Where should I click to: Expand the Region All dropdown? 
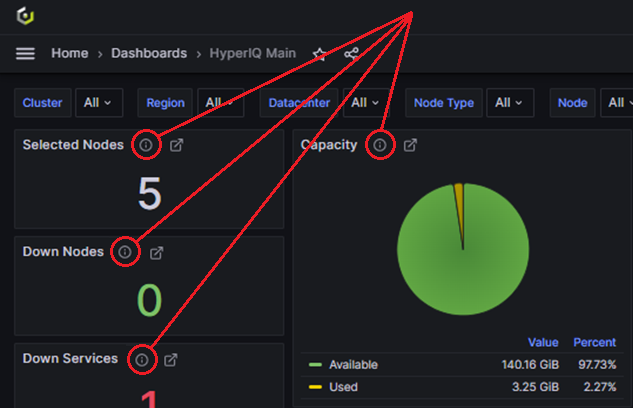(220, 103)
